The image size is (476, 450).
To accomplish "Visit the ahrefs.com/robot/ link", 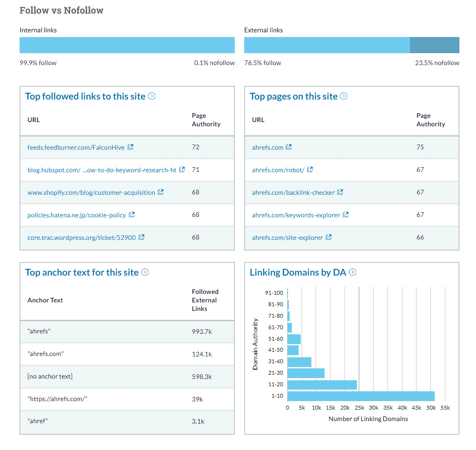I will coord(278,170).
